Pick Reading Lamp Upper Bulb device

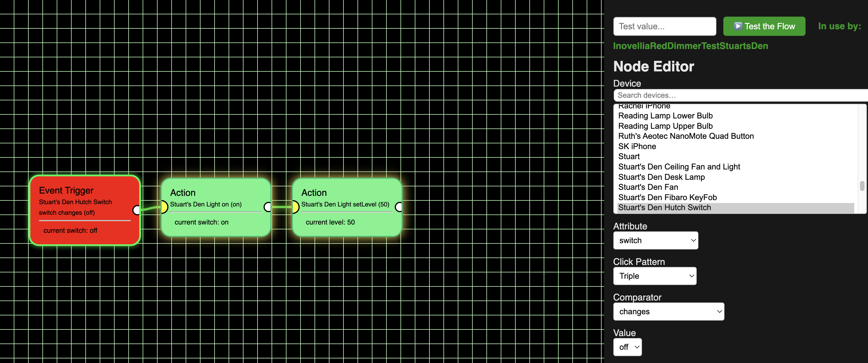click(x=665, y=126)
